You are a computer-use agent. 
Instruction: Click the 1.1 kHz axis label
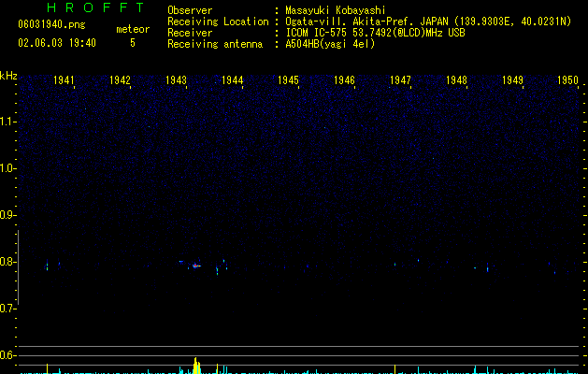coord(7,122)
